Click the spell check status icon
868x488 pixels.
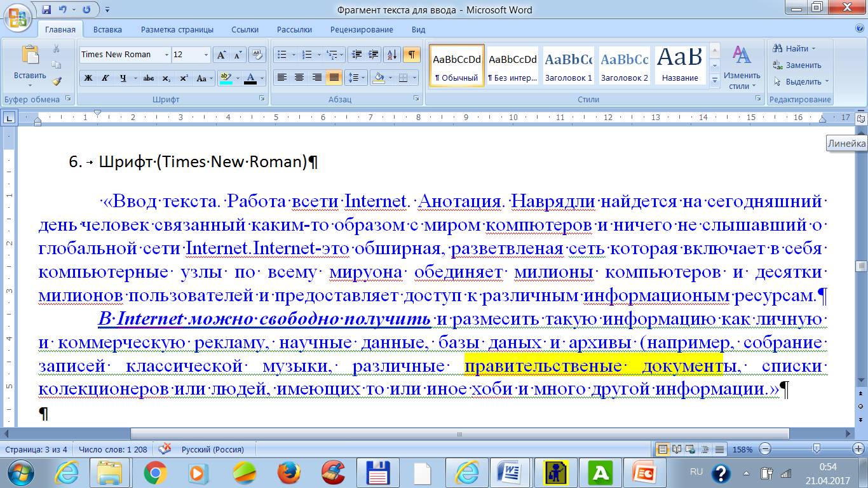coord(165,449)
